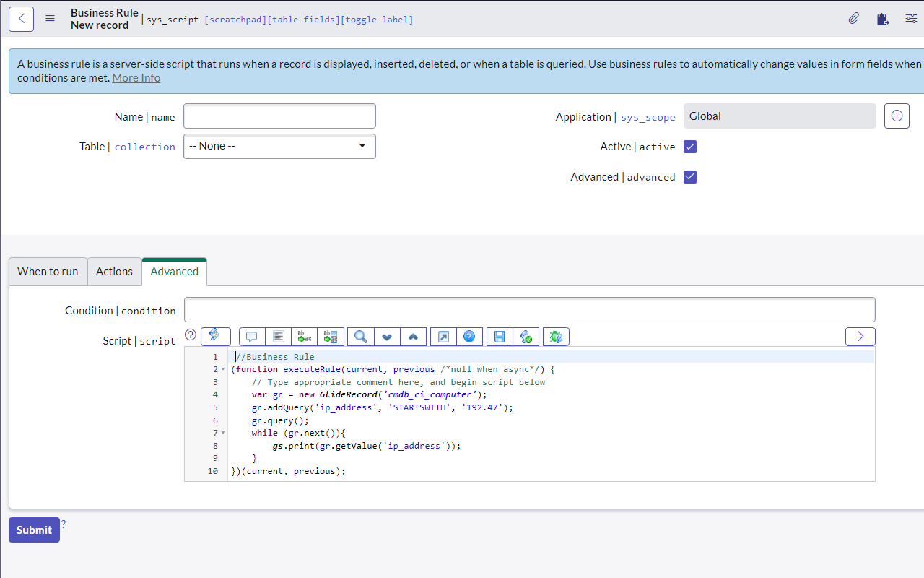Switch to the Actions tab
This screenshot has height=578, width=924.
pos(114,272)
